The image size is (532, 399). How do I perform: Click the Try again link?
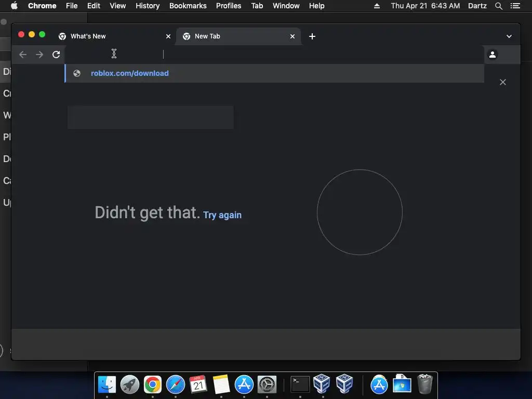tap(222, 215)
